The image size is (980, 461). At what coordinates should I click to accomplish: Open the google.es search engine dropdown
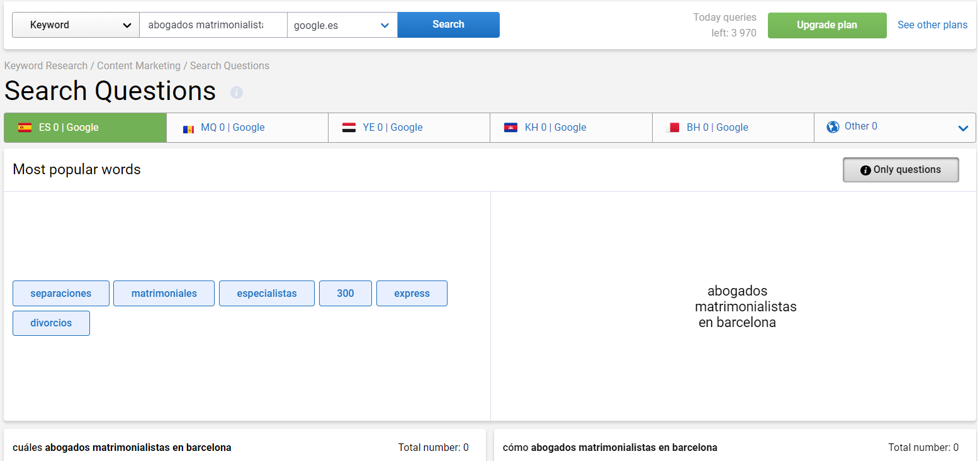point(342,25)
